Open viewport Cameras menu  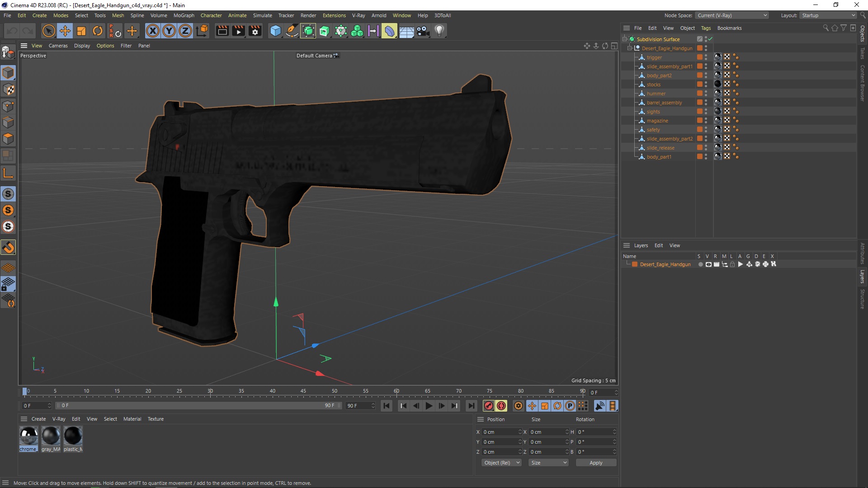coord(58,46)
